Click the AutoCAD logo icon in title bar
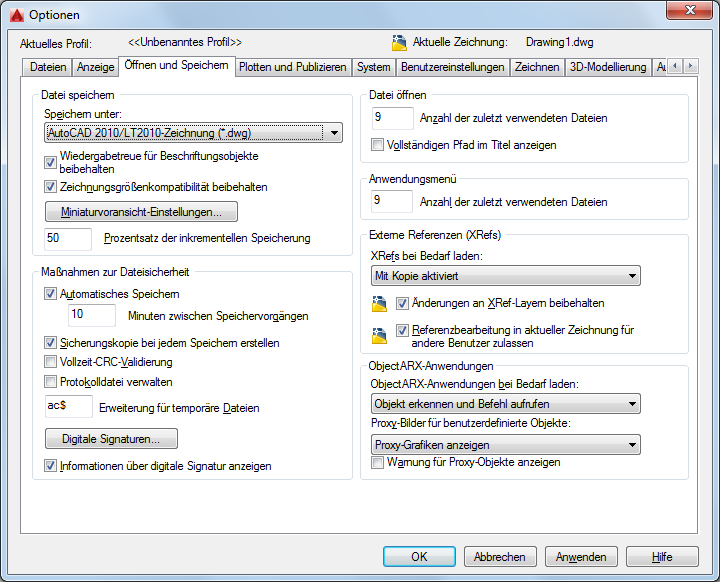The height and width of the screenshot is (582, 720). point(16,15)
